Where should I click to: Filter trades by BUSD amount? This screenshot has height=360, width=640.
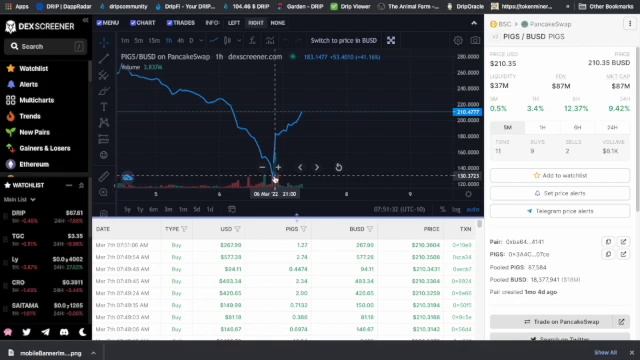click(370, 229)
